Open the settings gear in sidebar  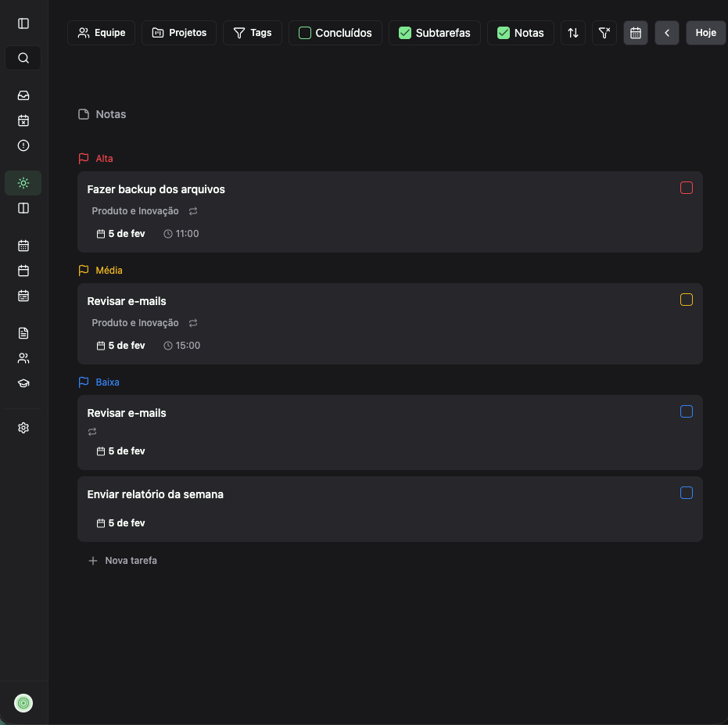23,428
